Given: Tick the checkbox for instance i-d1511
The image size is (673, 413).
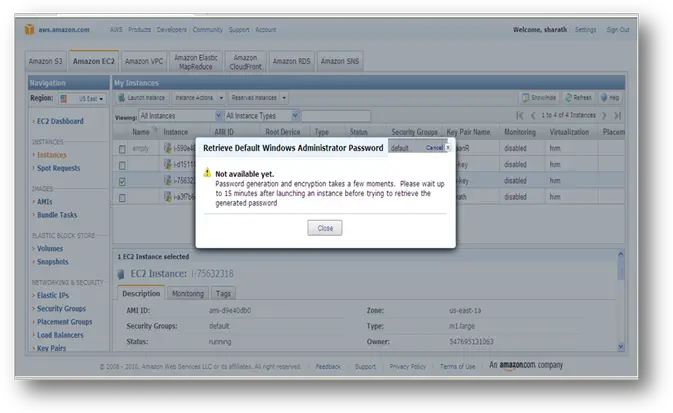Looking at the screenshot, I should (x=122, y=165).
